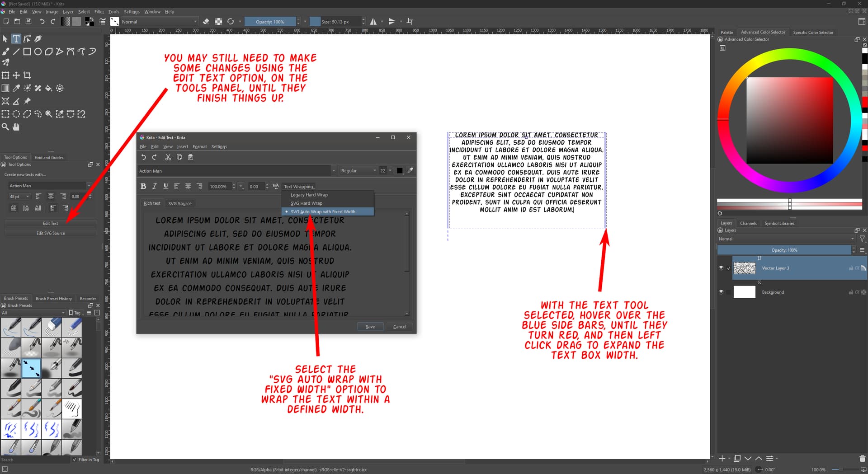The height and width of the screenshot is (474, 868).
Task: Click the Edit SVG Source button
Action: (x=51, y=233)
